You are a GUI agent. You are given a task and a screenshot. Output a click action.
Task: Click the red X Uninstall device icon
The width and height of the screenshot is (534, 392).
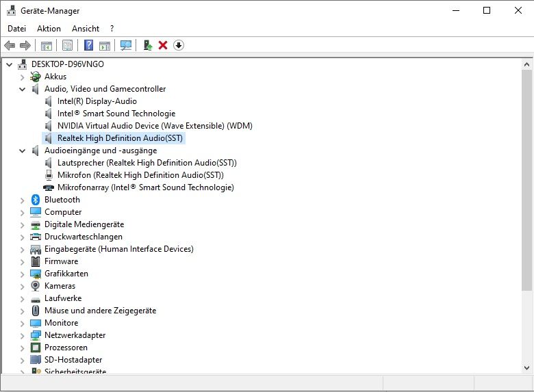pyautogui.click(x=163, y=45)
